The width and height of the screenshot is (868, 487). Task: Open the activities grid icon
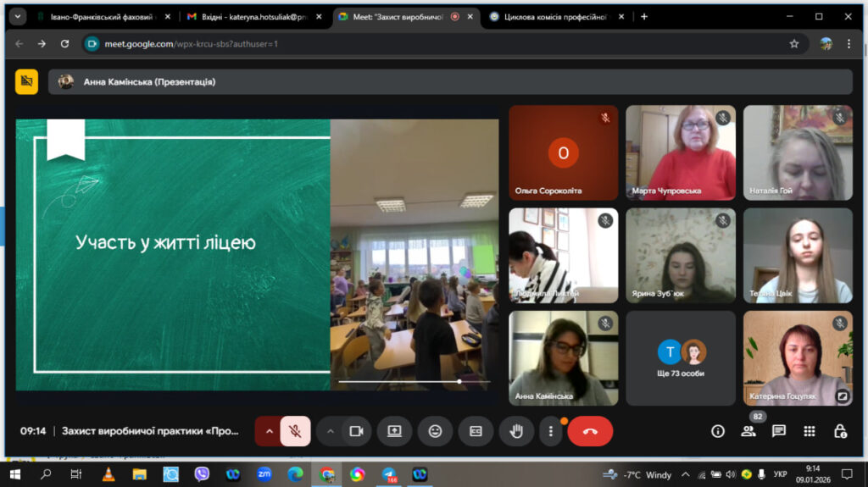810,431
